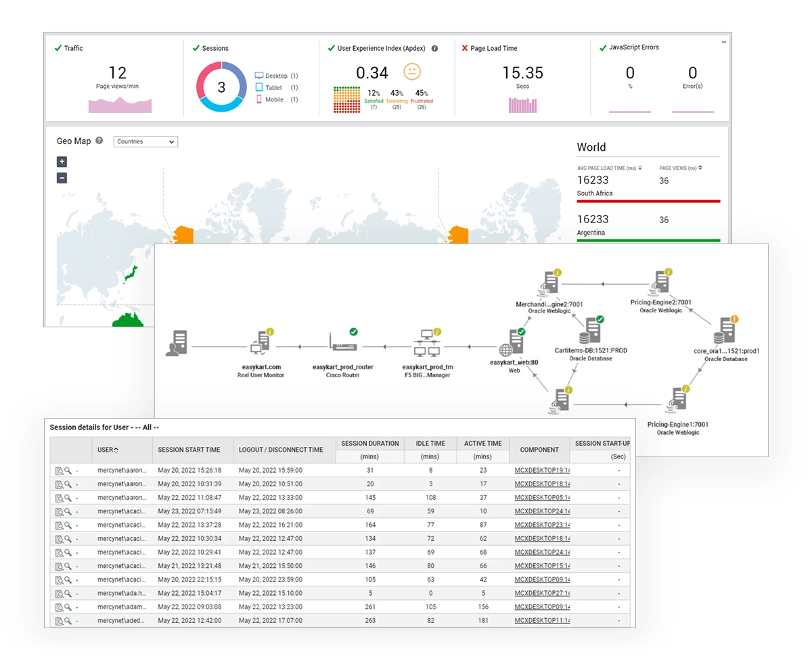812x660 pixels.
Task: Select the Pricing-Engine1:7001 Weblogic node
Action: (x=677, y=400)
